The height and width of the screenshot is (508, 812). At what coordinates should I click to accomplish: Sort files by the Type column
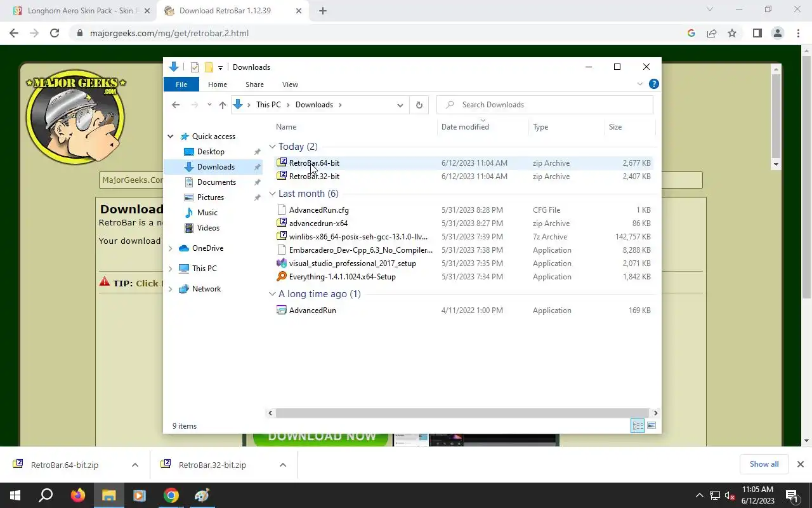[x=540, y=127]
